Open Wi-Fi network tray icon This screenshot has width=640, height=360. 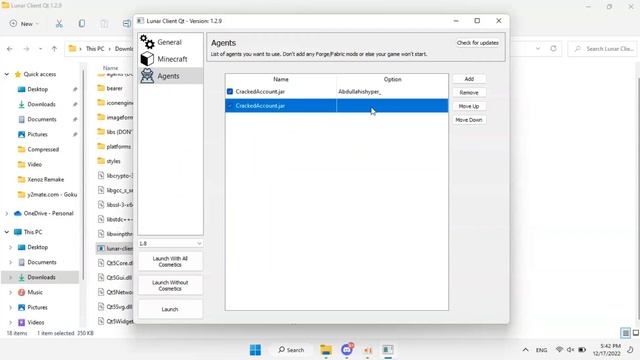[x=560, y=350]
